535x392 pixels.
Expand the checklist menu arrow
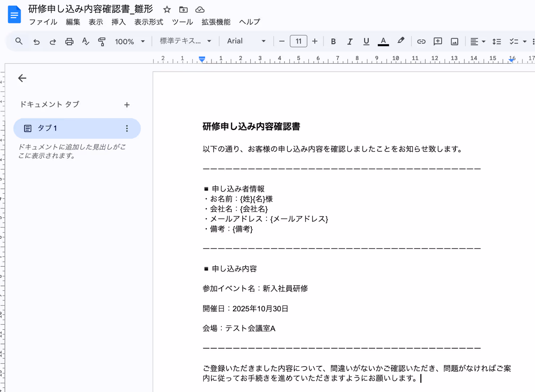click(525, 42)
